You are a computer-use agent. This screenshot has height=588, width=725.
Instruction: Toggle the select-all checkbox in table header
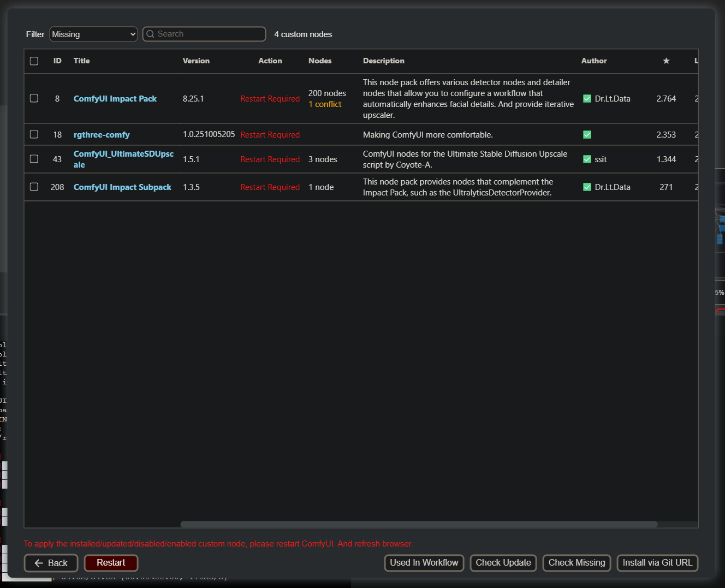point(34,61)
